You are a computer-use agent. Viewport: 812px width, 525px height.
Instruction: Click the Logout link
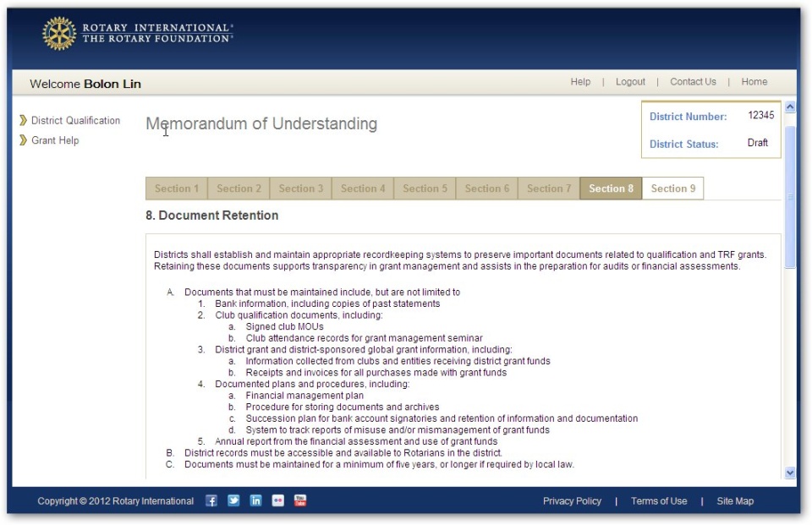tap(630, 82)
